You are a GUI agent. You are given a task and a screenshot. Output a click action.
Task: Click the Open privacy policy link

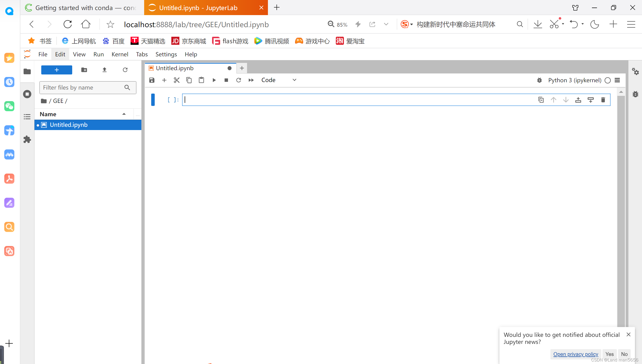(x=575, y=354)
